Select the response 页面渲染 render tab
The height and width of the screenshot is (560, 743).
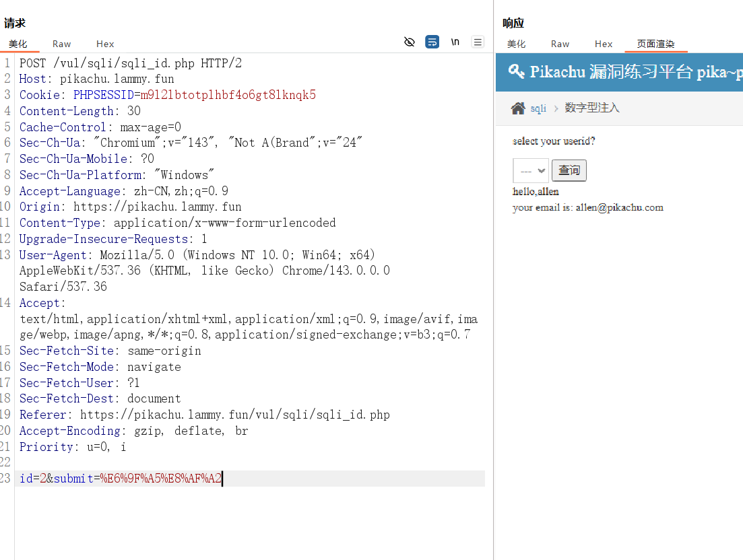(655, 44)
